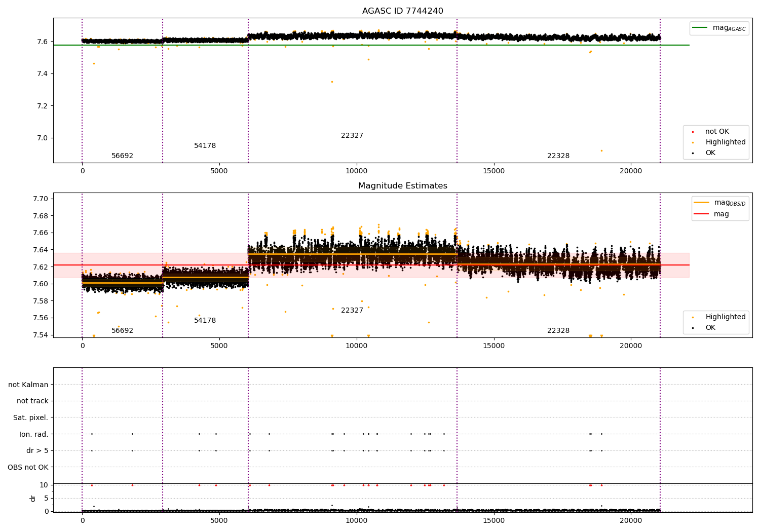760x532 pixels.
Task: Click obsid label 56692 in Magnitude Estimates plot
Action: click(122, 331)
